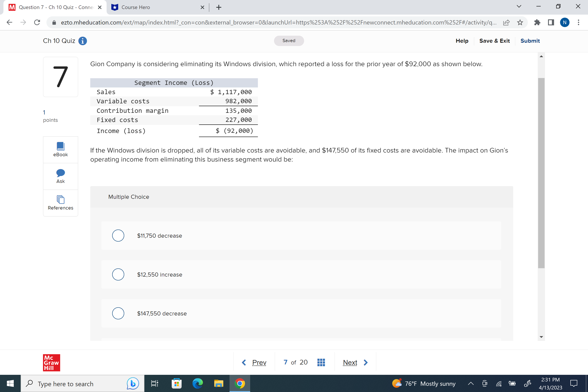Select the $11,750 decrease option
The width and height of the screenshot is (588, 392).
pos(118,236)
